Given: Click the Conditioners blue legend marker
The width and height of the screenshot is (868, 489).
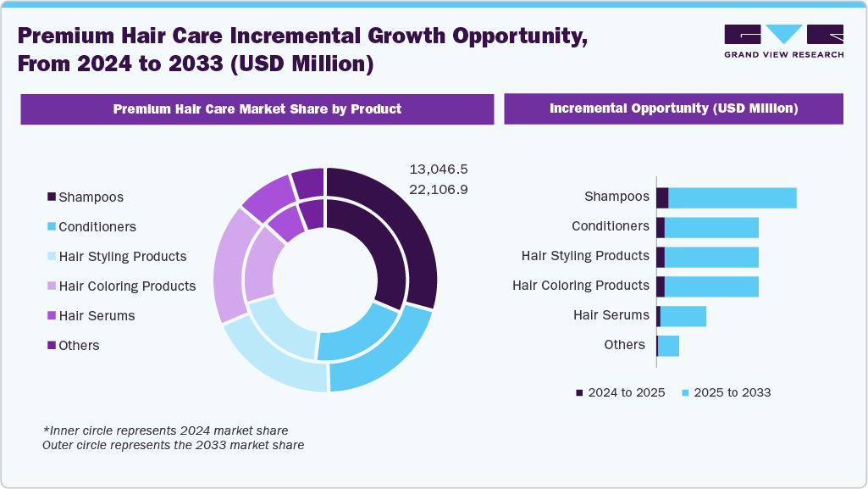Looking at the screenshot, I should point(50,226).
